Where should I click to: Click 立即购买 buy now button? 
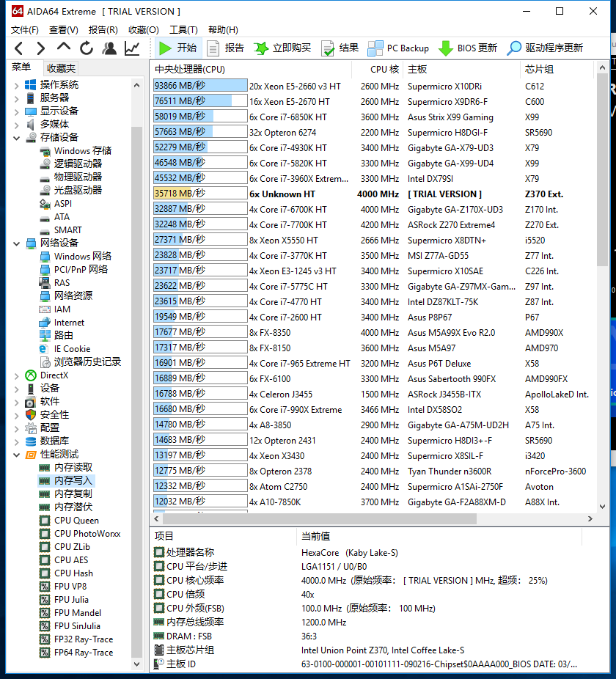pos(282,48)
